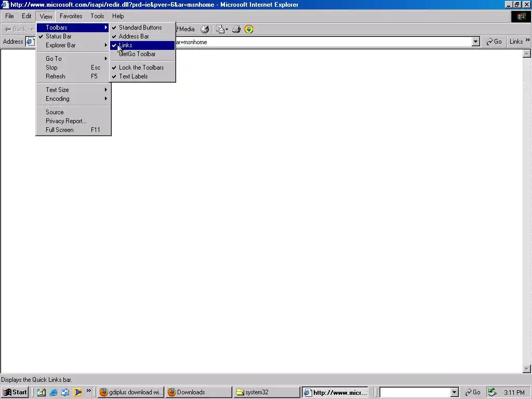Open the notepad Quick Launch icon
Image resolution: width=532 pixels, height=399 pixels.
(42, 392)
